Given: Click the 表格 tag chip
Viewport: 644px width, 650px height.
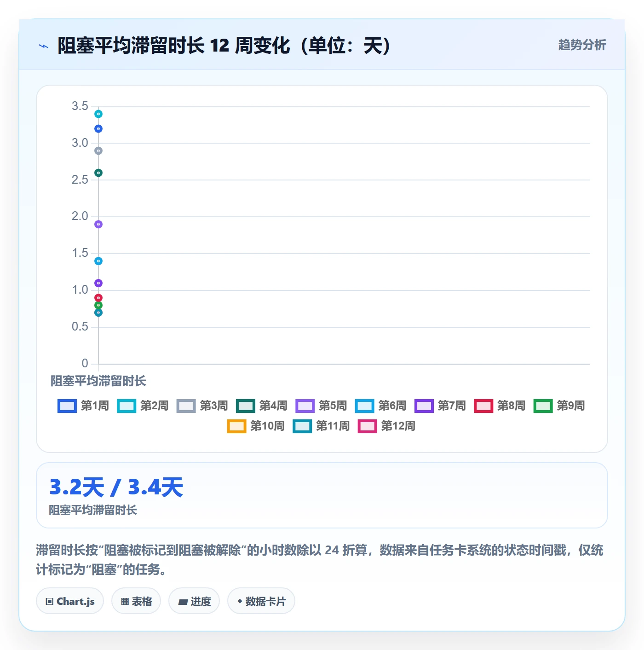Looking at the screenshot, I should (136, 601).
